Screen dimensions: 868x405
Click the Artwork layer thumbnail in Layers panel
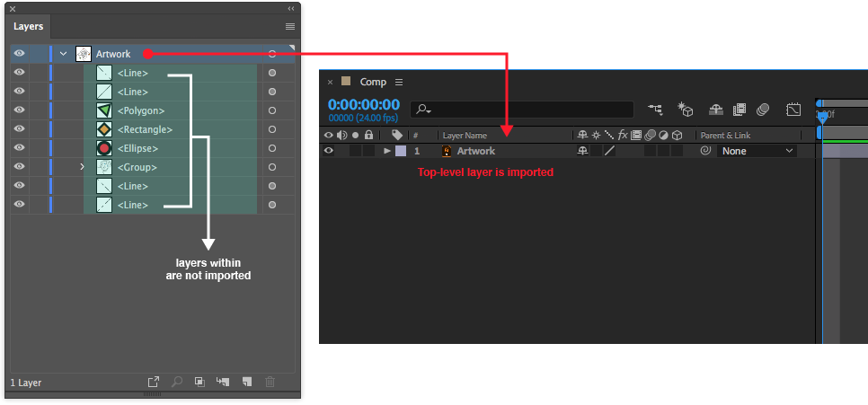[x=83, y=54]
